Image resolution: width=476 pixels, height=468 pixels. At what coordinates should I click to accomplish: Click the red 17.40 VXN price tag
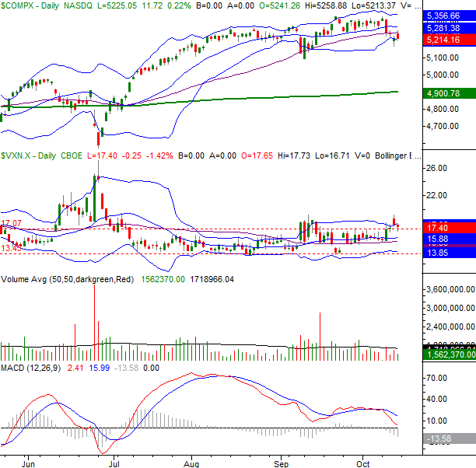[x=450, y=228]
